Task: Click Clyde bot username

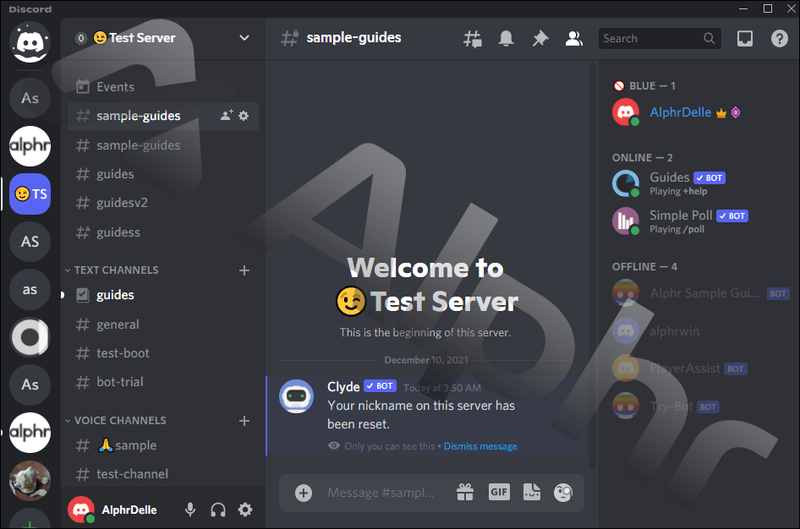Action: click(x=343, y=387)
